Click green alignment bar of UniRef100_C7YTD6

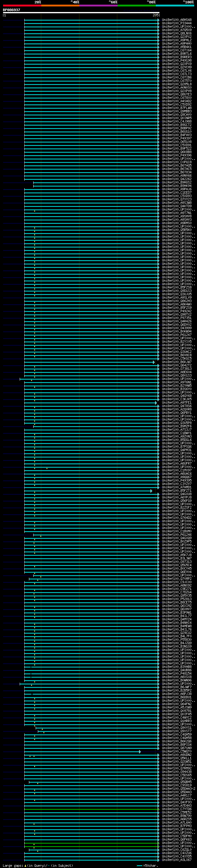pos(92,809)
